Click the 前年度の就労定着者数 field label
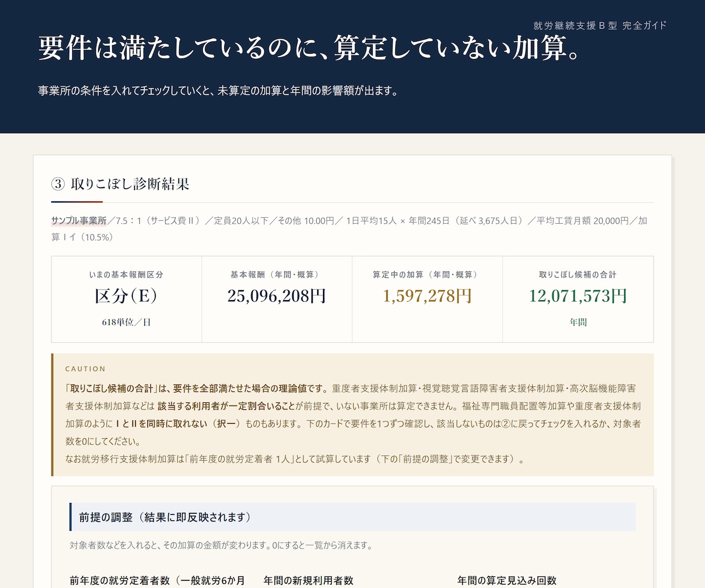Viewport: 705px width, 588px height. (157, 580)
